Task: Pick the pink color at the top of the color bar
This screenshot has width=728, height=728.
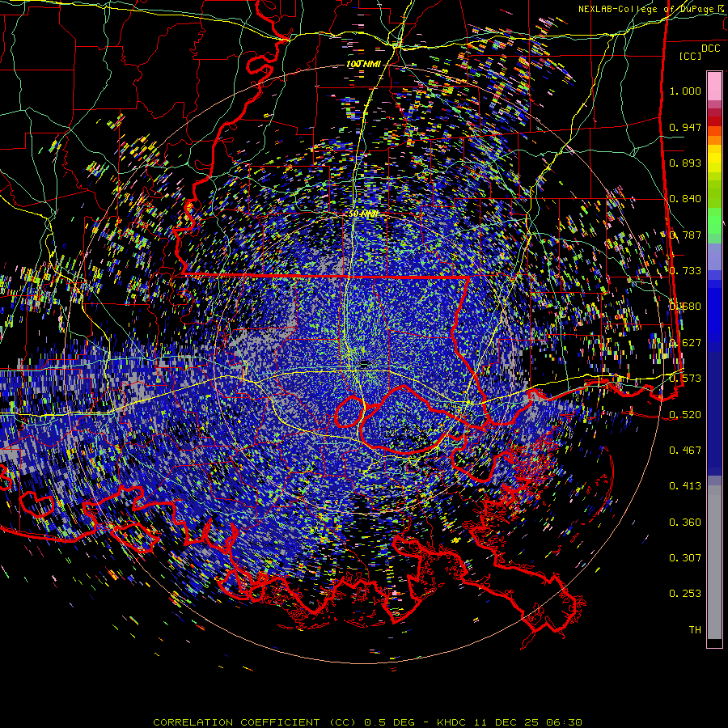Action: (x=714, y=86)
